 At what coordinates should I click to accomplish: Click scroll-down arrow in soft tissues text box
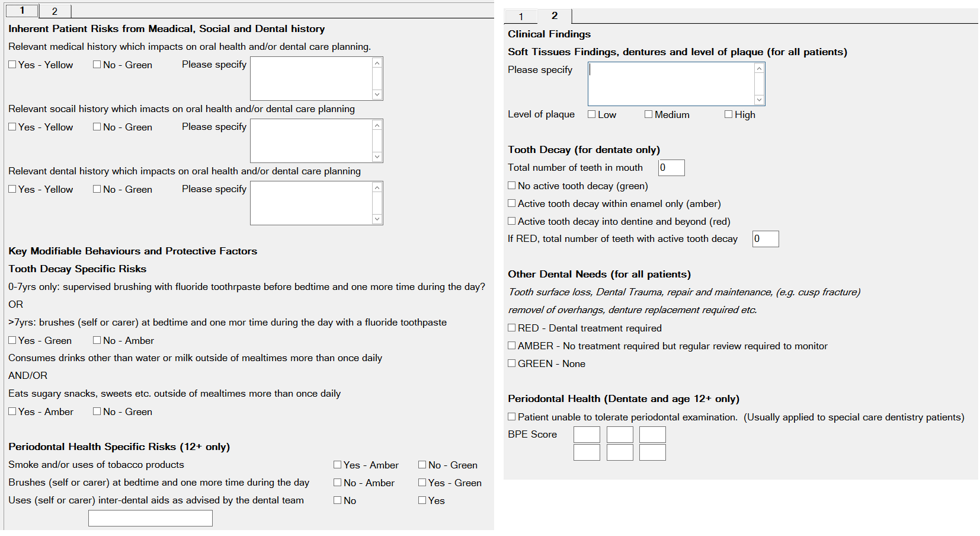pos(760,100)
